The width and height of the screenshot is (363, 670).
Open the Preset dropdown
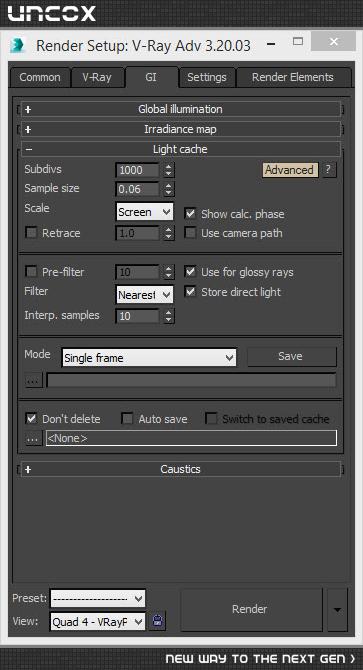click(98, 599)
